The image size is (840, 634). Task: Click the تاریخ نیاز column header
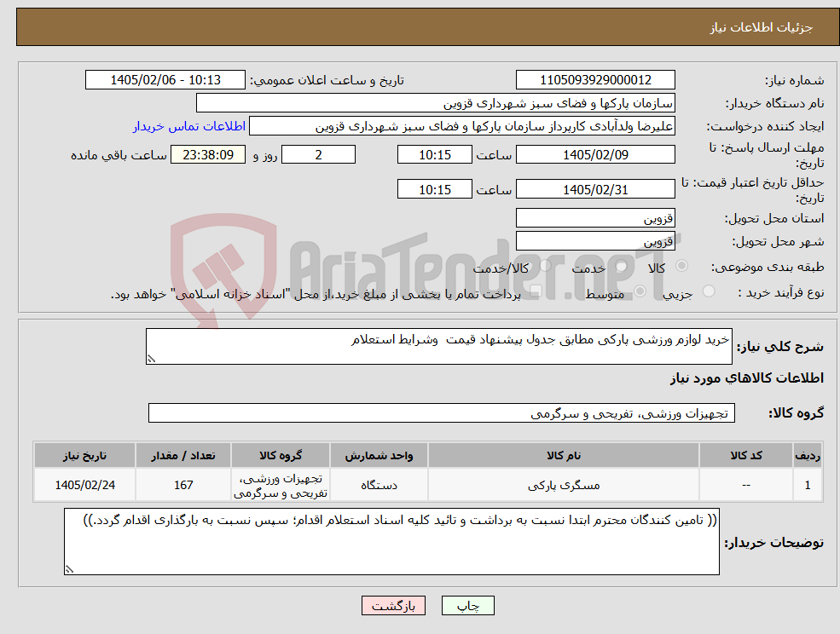pos(84,456)
